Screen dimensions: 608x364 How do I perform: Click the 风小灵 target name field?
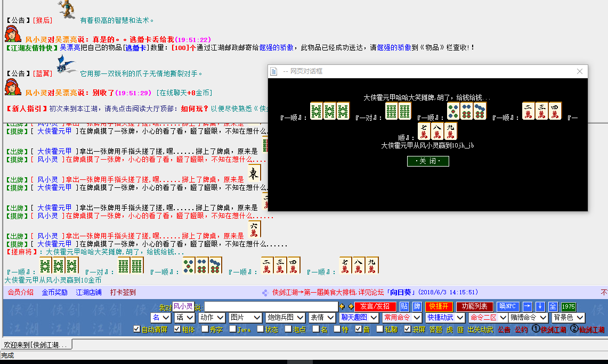tap(183, 307)
